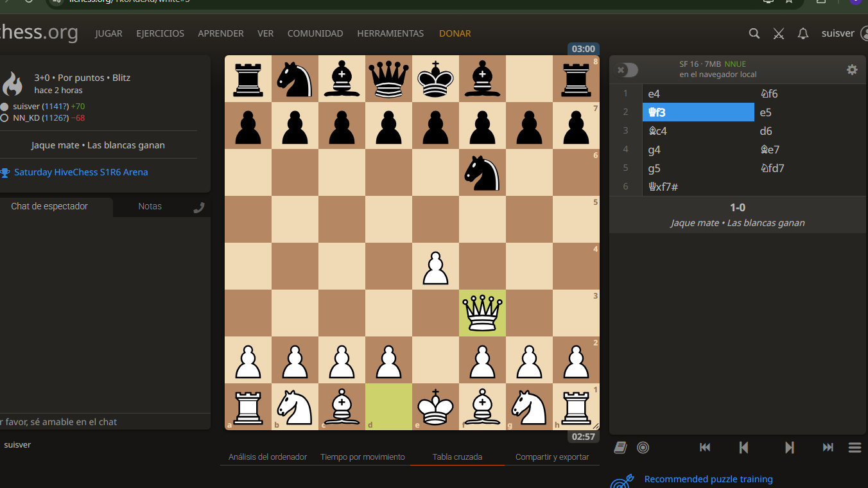This screenshot has width=868, height=488.
Task: Click the phone icon beside Notas
Action: 199,207
